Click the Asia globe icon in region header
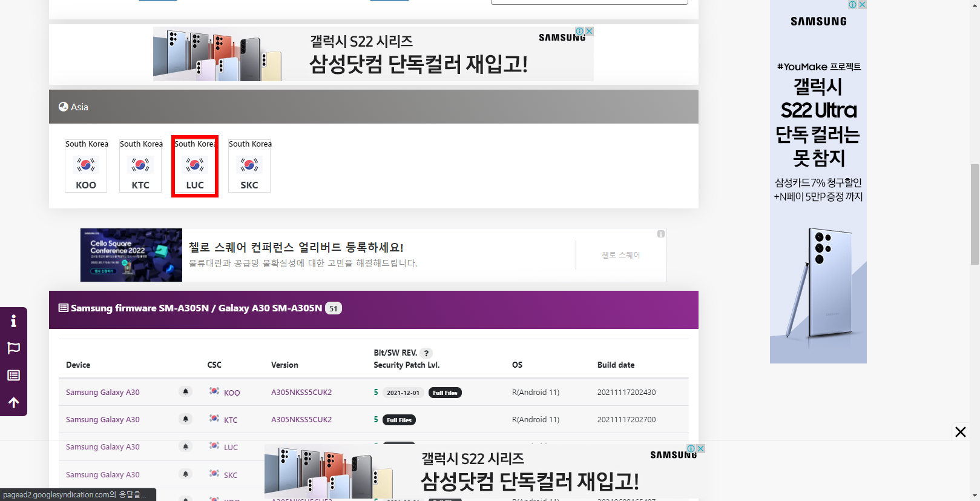Viewport: 980px width, 501px height. (x=63, y=107)
